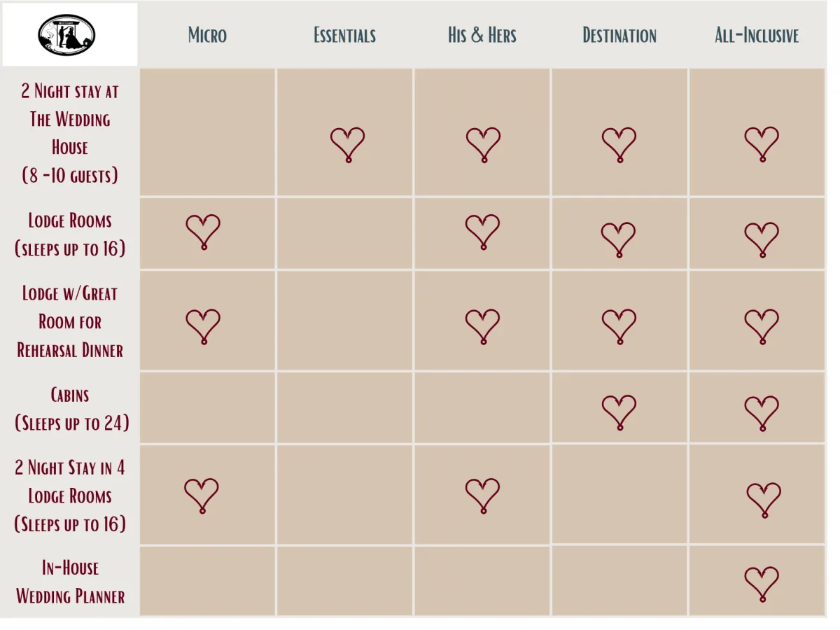840x630 pixels.
Task: Click empty Micro cell in Cabins row
Action: [208, 407]
